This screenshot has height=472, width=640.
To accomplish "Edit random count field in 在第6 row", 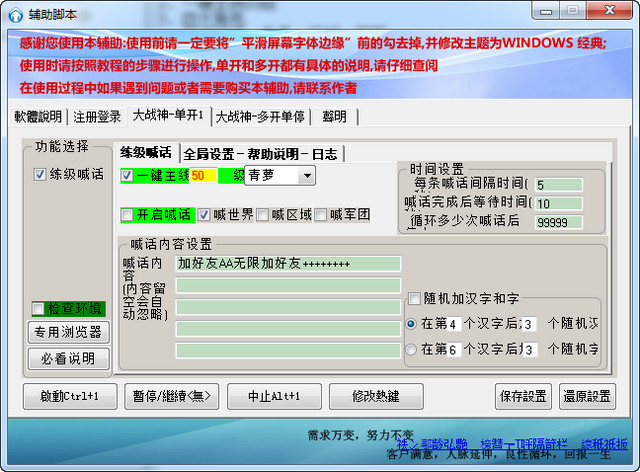I will 530,350.
